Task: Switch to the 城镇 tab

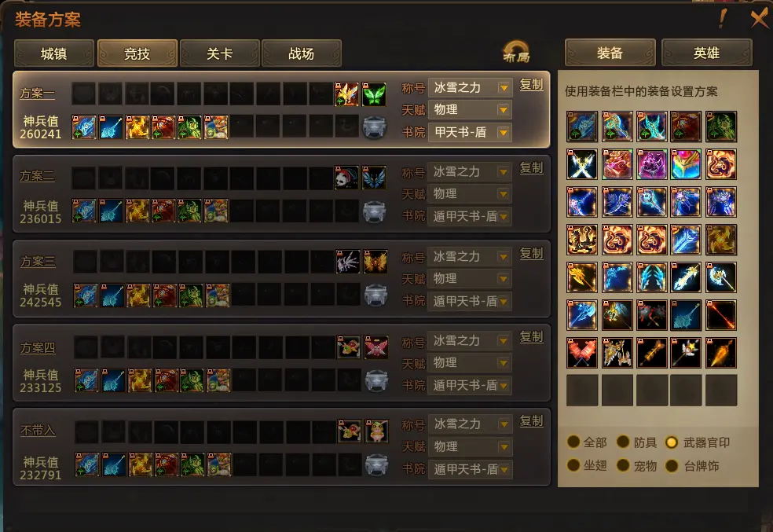Action: (54, 53)
